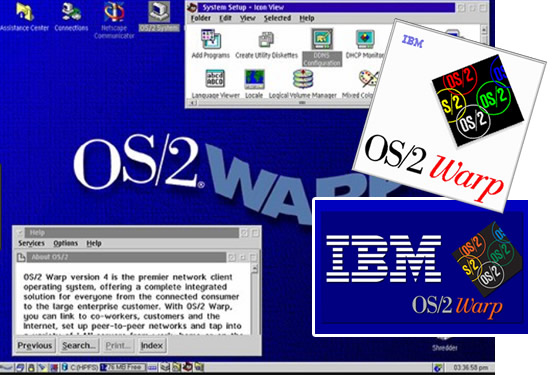Click the Print... button

118,345
